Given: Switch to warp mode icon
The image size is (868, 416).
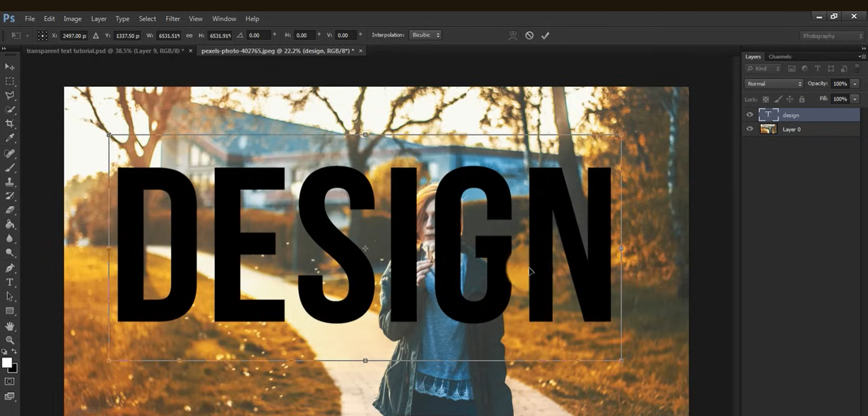Looking at the screenshot, I should coord(513,35).
